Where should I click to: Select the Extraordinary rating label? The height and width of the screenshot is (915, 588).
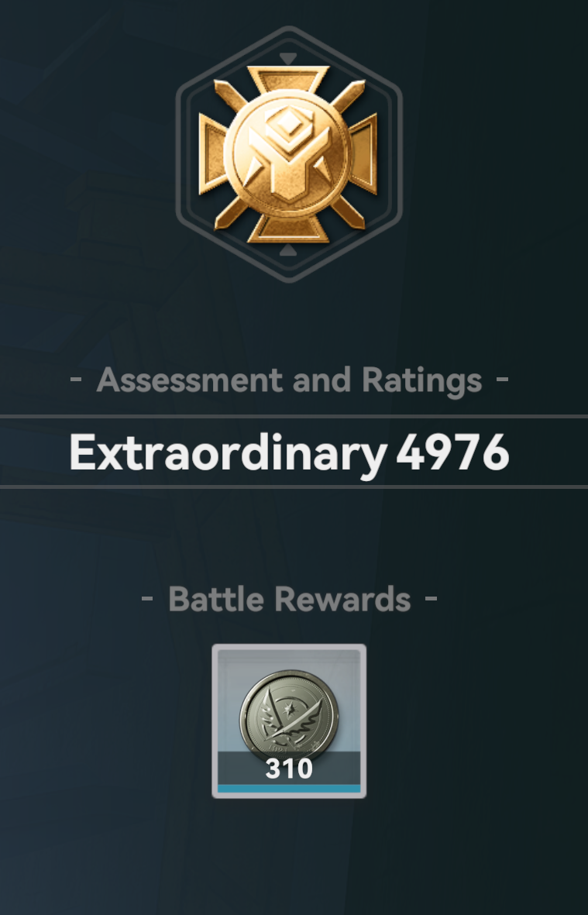click(228, 452)
